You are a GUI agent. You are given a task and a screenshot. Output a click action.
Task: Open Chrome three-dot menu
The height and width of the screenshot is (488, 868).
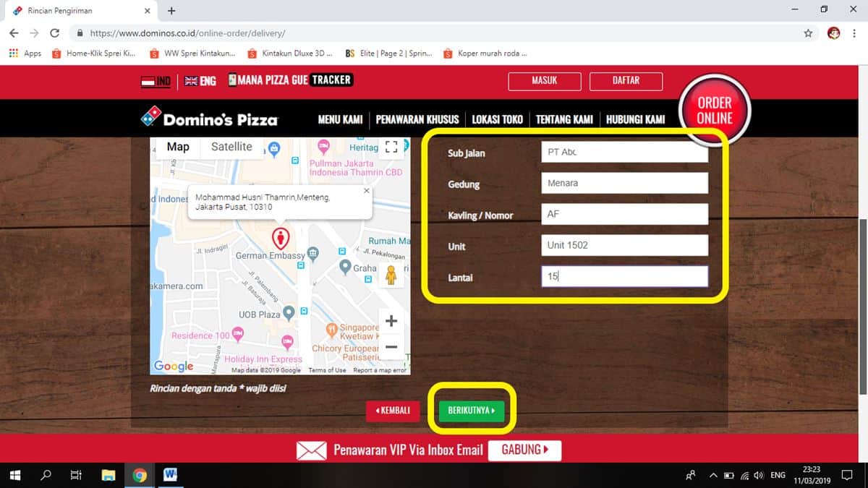(855, 33)
